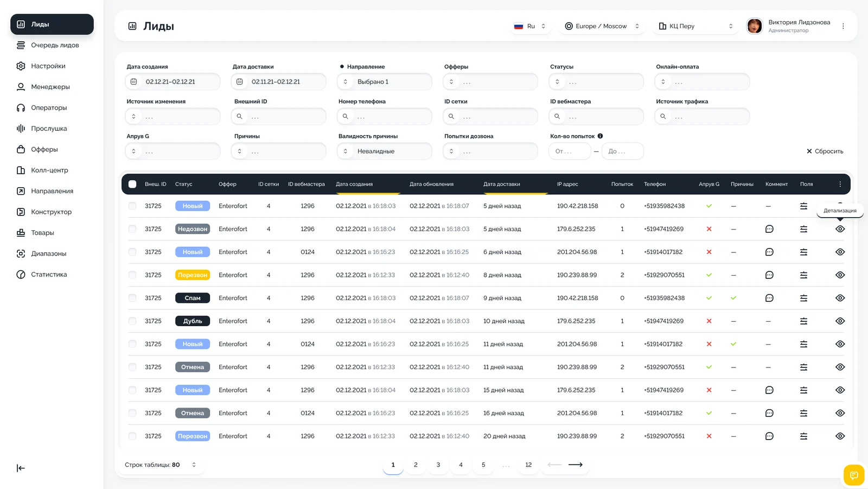Viewport: 868px width, 489px height.
Task: View details eye icon in Дубль row
Action: pyautogui.click(x=840, y=321)
